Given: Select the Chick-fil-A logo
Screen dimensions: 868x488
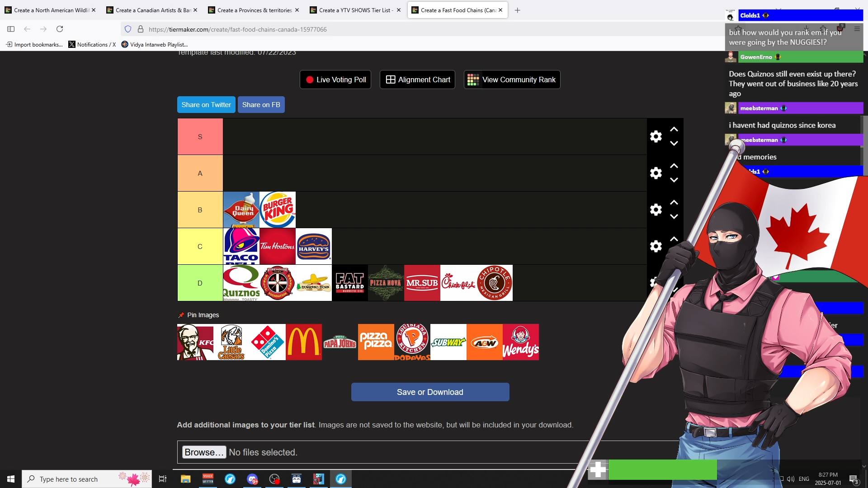Looking at the screenshot, I should pos(458,283).
